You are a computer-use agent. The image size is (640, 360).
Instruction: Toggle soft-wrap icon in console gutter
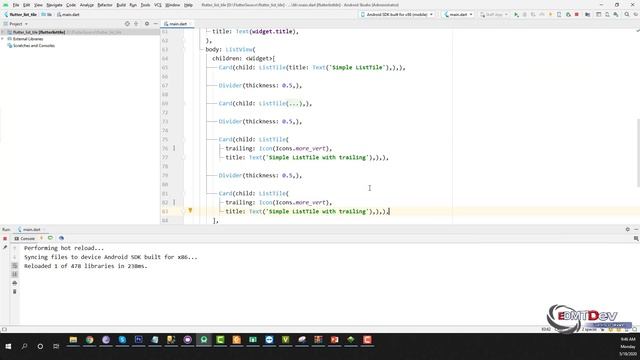click(x=15, y=266)
